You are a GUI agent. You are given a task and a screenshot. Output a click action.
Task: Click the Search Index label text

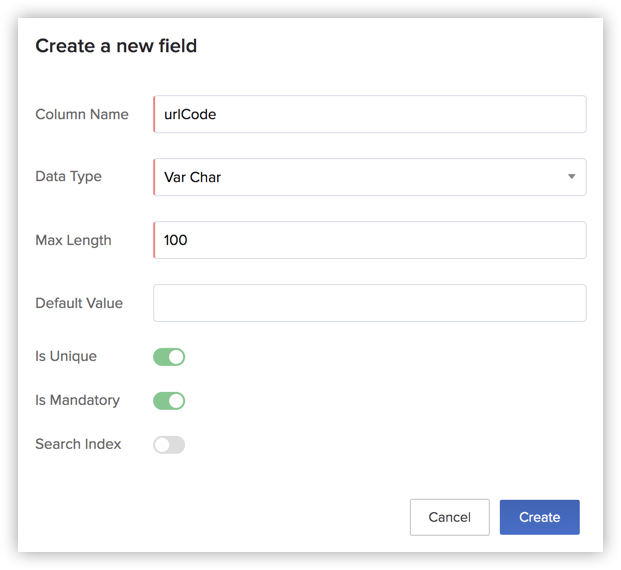(78, 444)
